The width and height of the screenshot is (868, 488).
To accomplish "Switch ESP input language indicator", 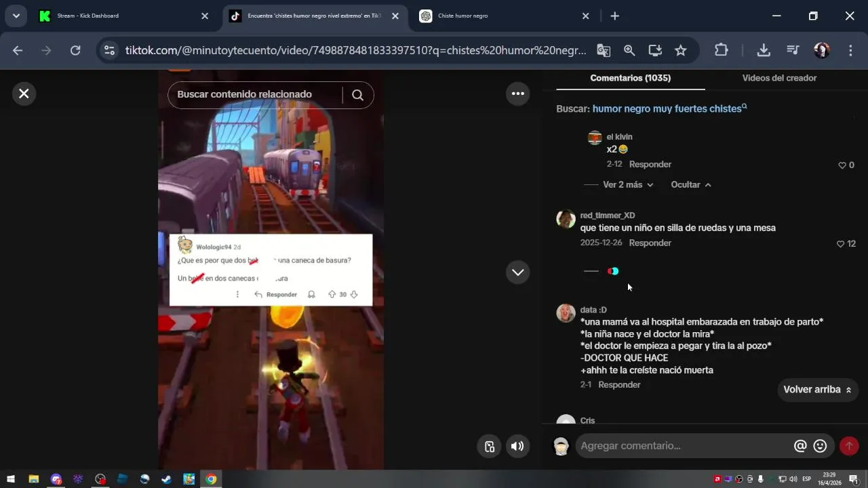I will pos(807,479).
